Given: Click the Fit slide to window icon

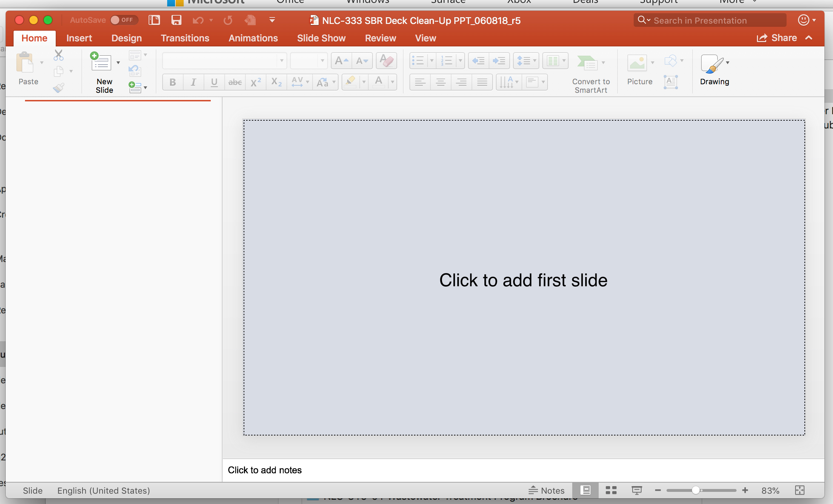Looking at the screenshot, I should click(800, 490).
